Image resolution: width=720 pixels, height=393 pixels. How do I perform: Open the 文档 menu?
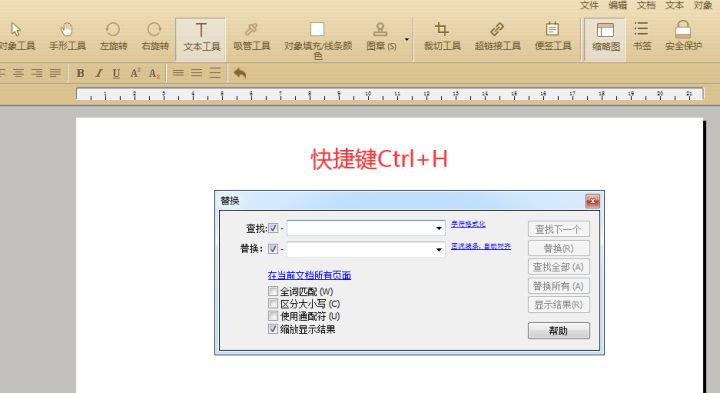[x=646, y=5]
